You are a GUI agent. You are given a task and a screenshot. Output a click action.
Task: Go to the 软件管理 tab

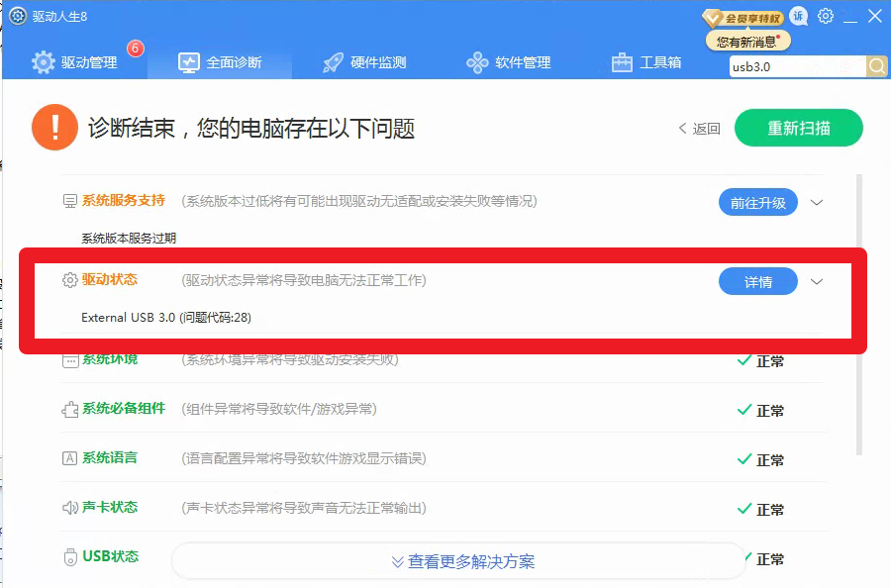pyautogui.click(x=509, y=62)
